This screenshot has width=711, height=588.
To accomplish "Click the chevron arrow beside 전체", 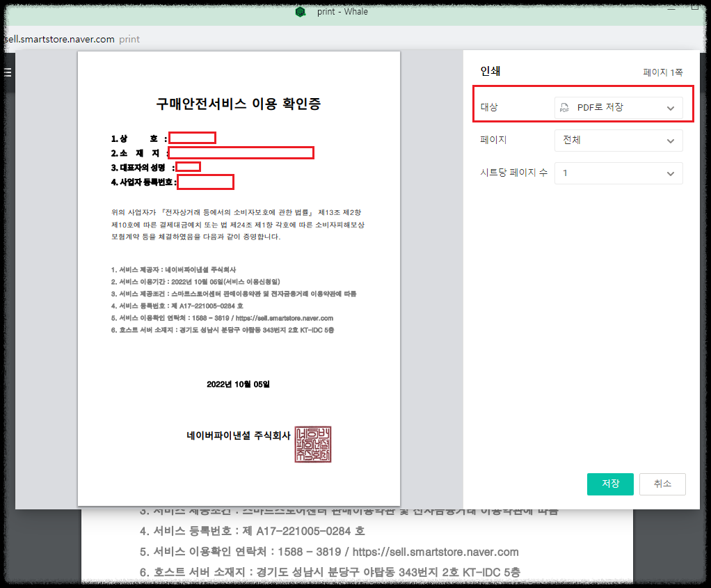I will [x=671, y=141].
